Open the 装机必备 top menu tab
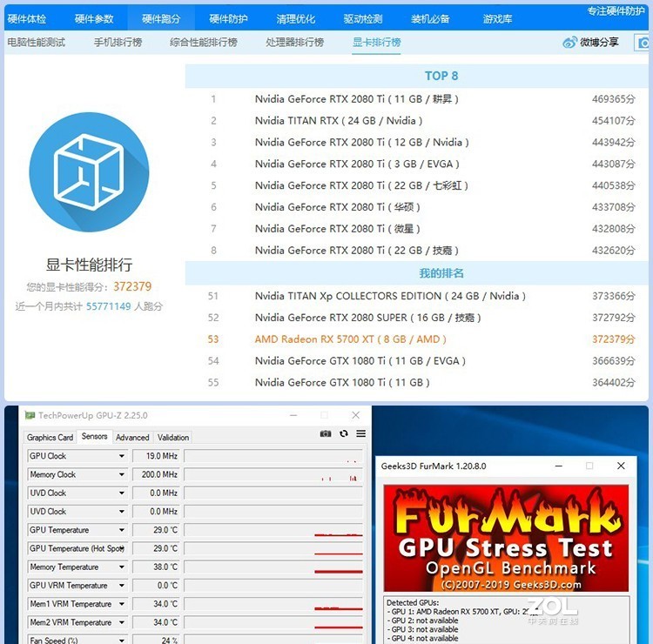 430,19
